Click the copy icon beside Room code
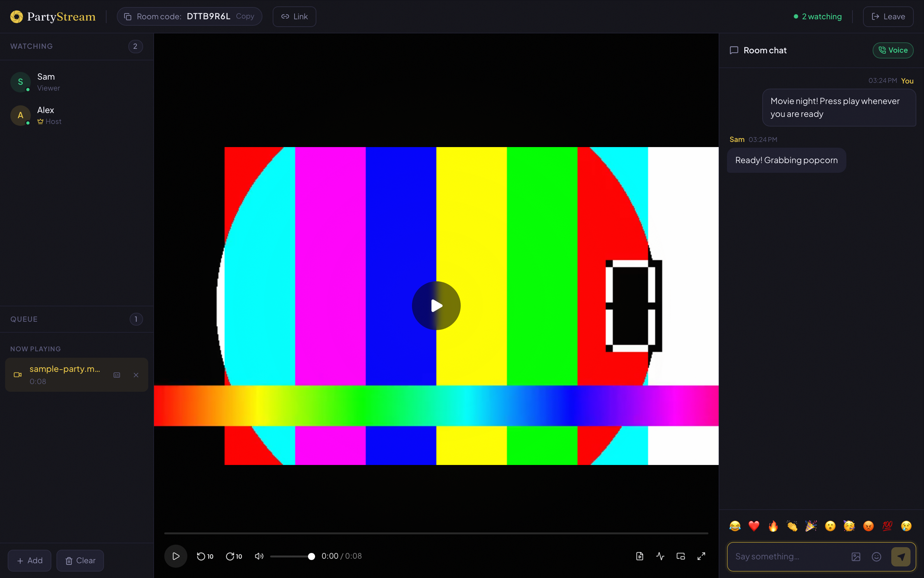 click(128, 16)
